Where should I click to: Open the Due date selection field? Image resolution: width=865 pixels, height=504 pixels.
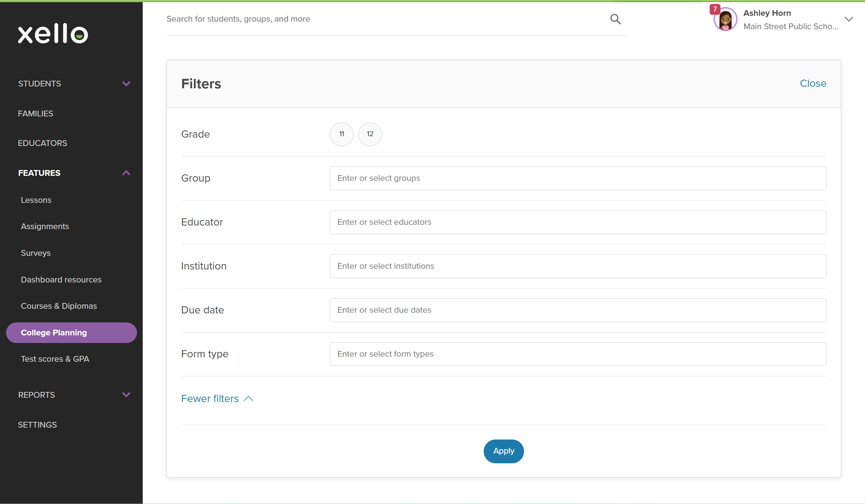click(578, 310)
